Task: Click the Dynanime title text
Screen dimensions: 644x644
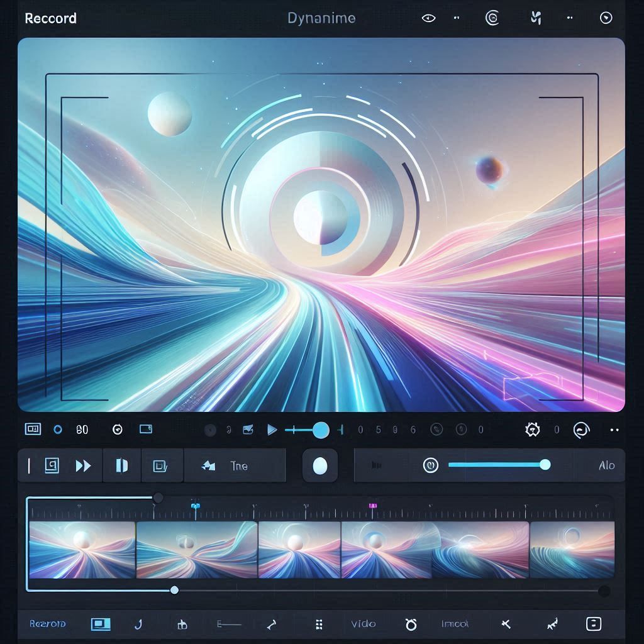Action: 321,18
